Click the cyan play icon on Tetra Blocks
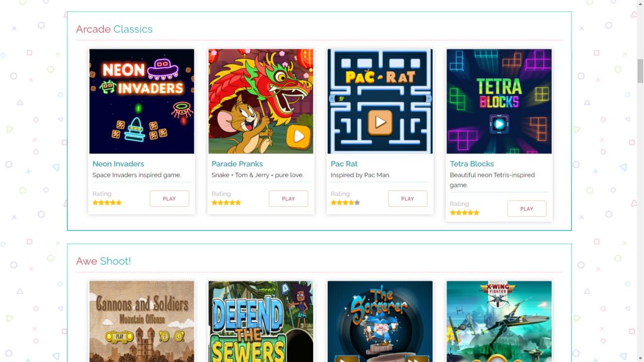The image size is (644, 362). (x=499, y=124)
